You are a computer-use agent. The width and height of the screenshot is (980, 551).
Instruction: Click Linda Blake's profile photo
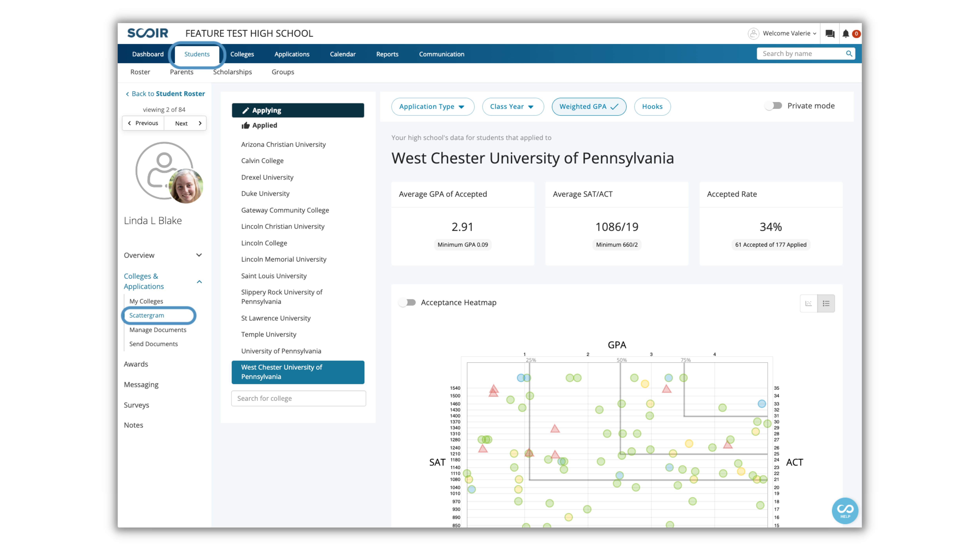(x=186, y=186)
